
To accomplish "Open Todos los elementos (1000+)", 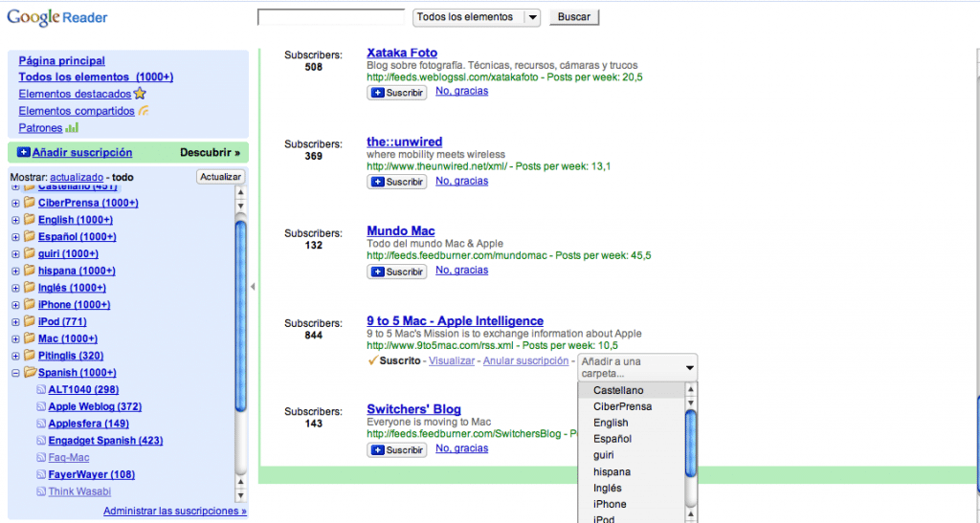I will pos(96,76).
